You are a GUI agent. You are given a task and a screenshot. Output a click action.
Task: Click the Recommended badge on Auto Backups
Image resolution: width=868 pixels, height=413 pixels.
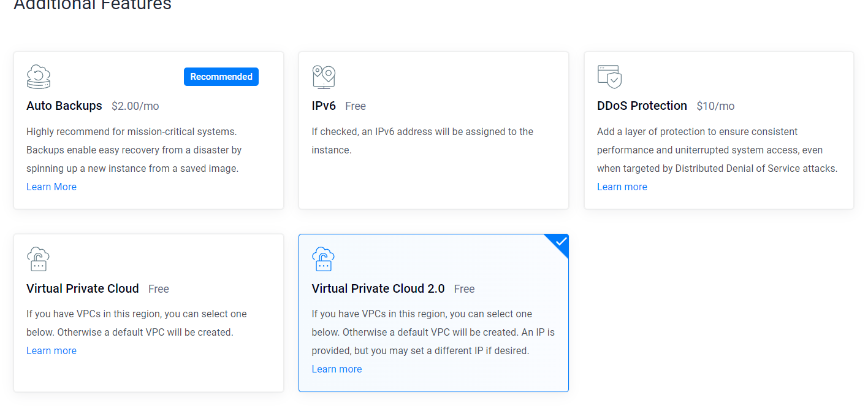pos(221,77)
